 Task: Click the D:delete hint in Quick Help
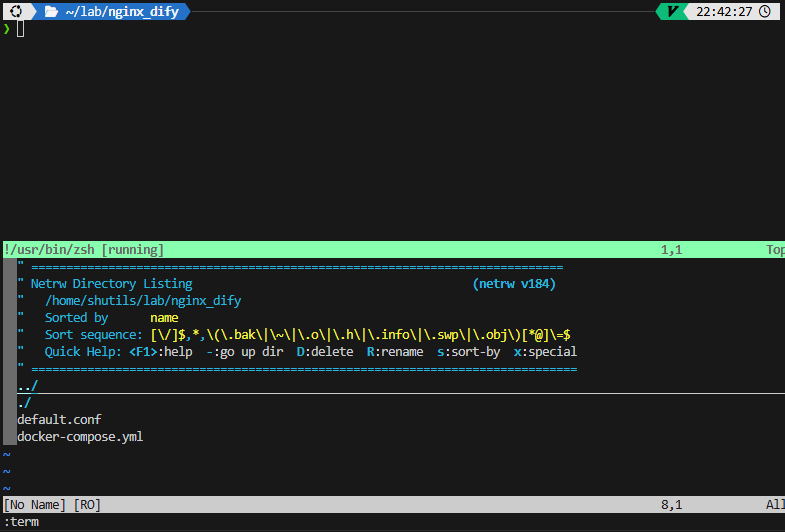pyautogui.click(x=325, y=352)
